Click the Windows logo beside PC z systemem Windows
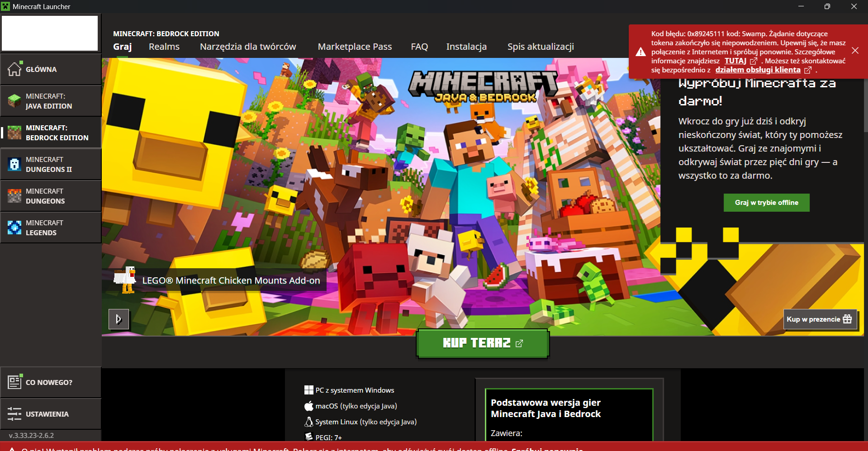 coord(309,390)
